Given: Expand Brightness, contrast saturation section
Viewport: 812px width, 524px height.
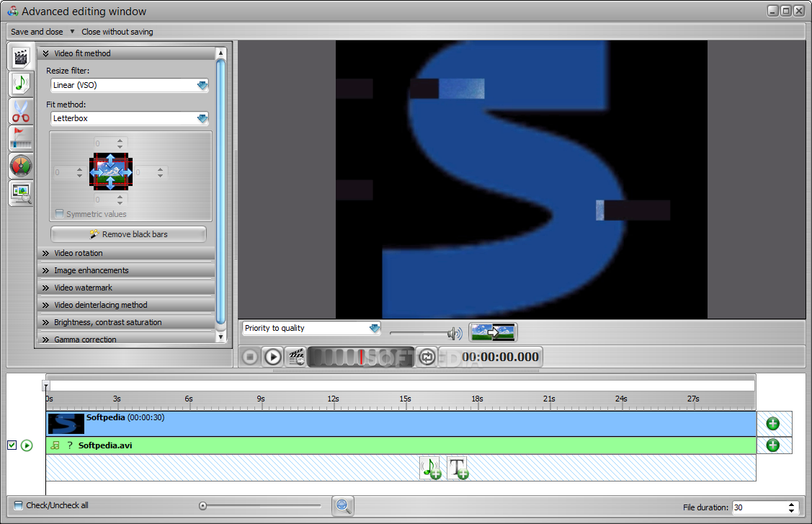Looking at the screenshot, I should point(126,322).
